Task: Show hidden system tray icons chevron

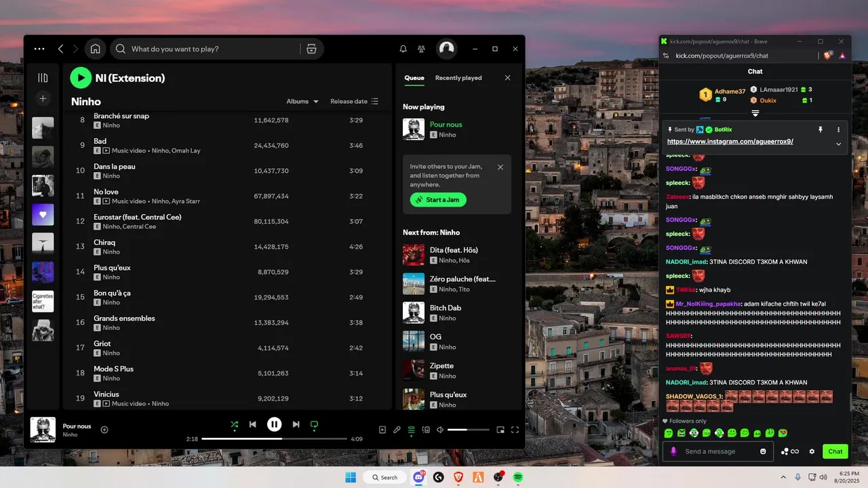Action: pyautogui.click(x=784, y=477)
